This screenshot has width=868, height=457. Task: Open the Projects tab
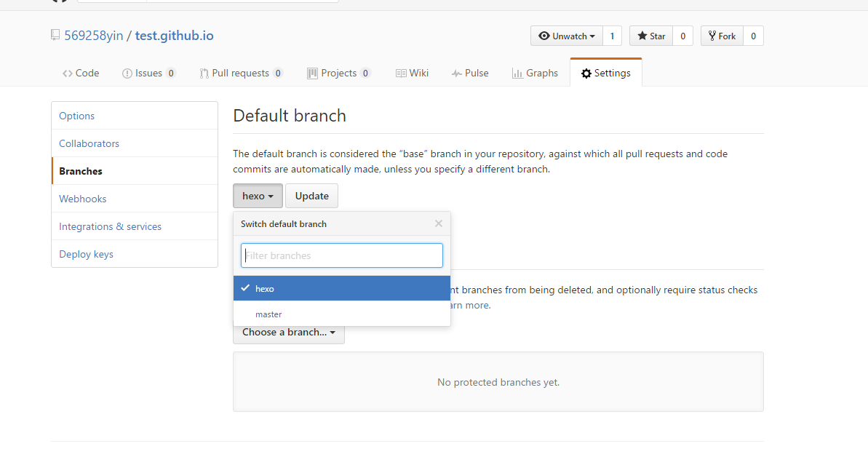(338, 73)
